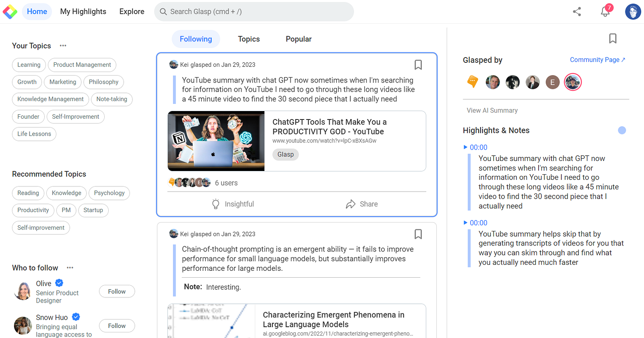The height and width of the screenshot is (338, 644).
Task: Select Self-improvement under Recommended Topics
Action: 41,228
